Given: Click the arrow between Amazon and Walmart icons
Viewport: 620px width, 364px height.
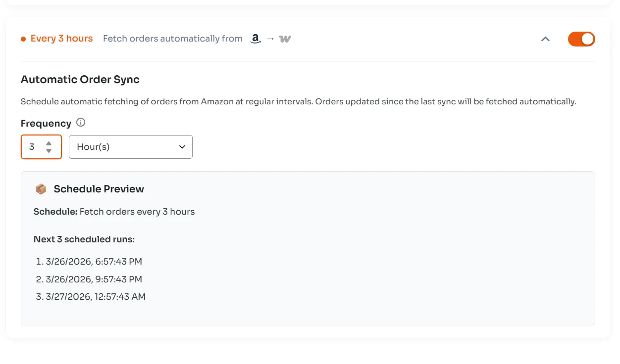Looking at the screenshot, I should (x=270, y=39).
